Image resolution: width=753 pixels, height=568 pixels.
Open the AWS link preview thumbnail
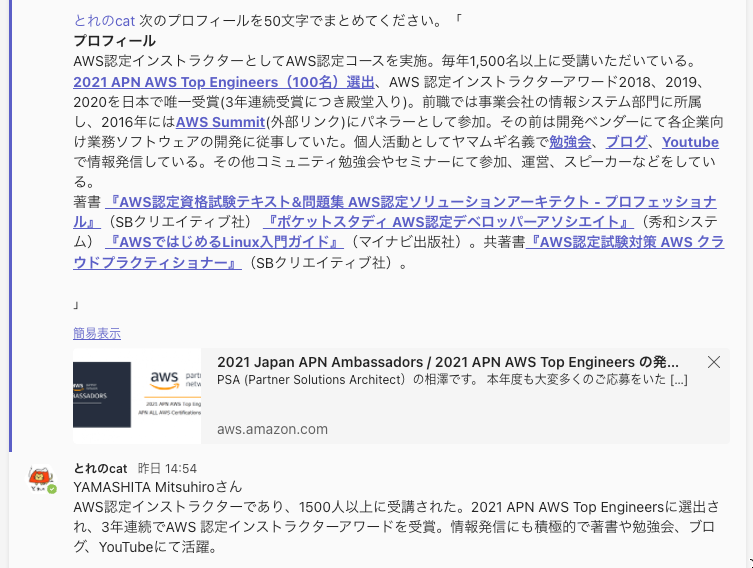point(137,396)
